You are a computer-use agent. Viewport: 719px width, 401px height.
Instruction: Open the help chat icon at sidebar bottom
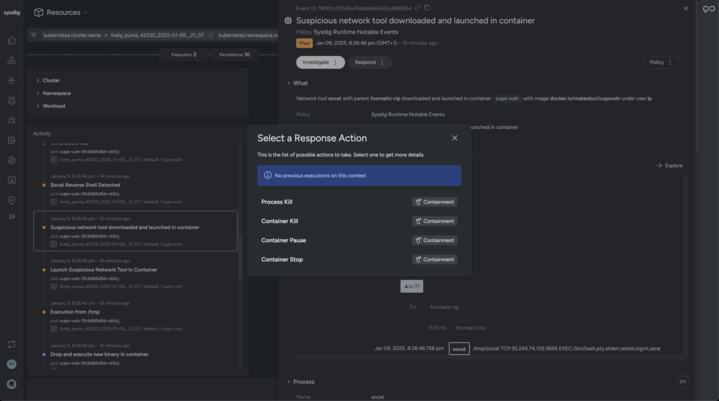(11, 384)
